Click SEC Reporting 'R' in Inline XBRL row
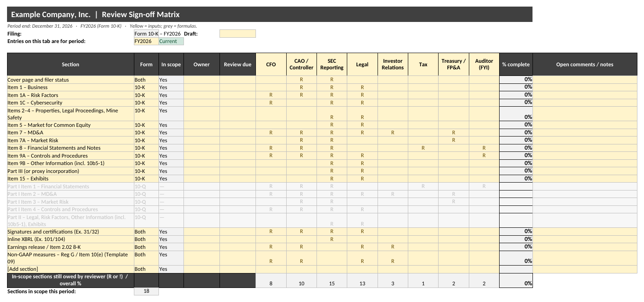 [332, 239]
